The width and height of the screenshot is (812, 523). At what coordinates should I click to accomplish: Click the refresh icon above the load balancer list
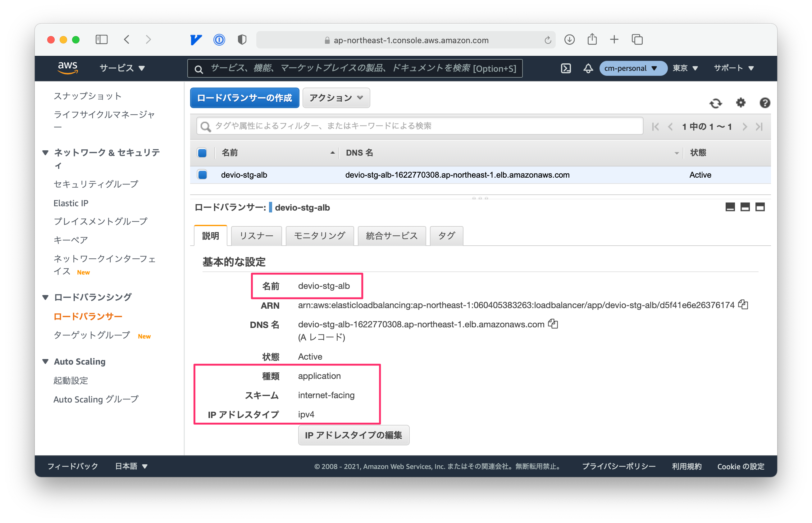pos(716,103)
